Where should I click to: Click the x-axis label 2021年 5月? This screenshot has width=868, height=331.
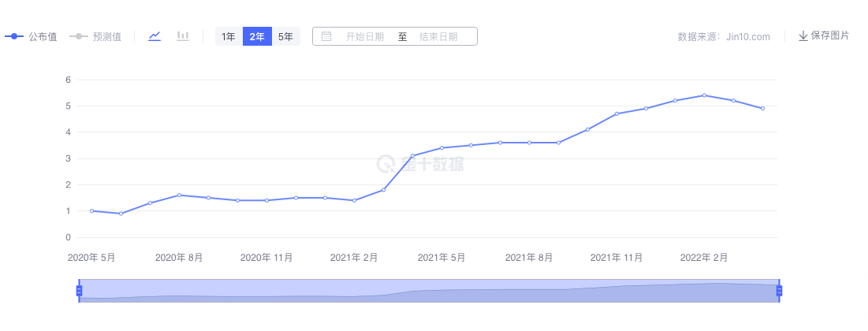(x=441, y=258)
